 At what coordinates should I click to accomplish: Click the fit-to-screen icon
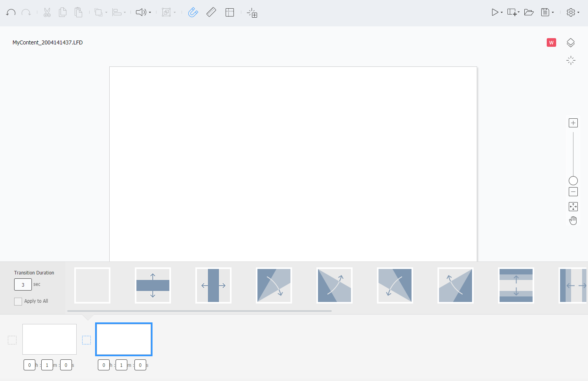[x=573, y=206]
